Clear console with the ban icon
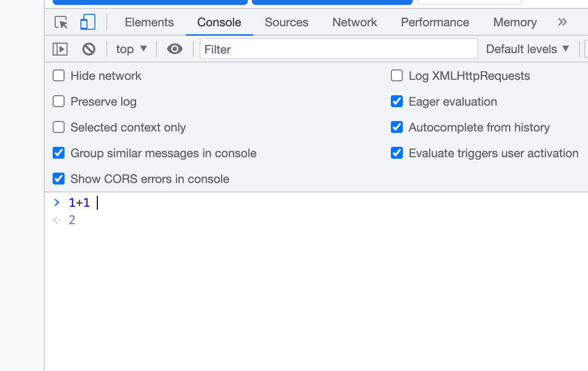 [x=89, y=49]
